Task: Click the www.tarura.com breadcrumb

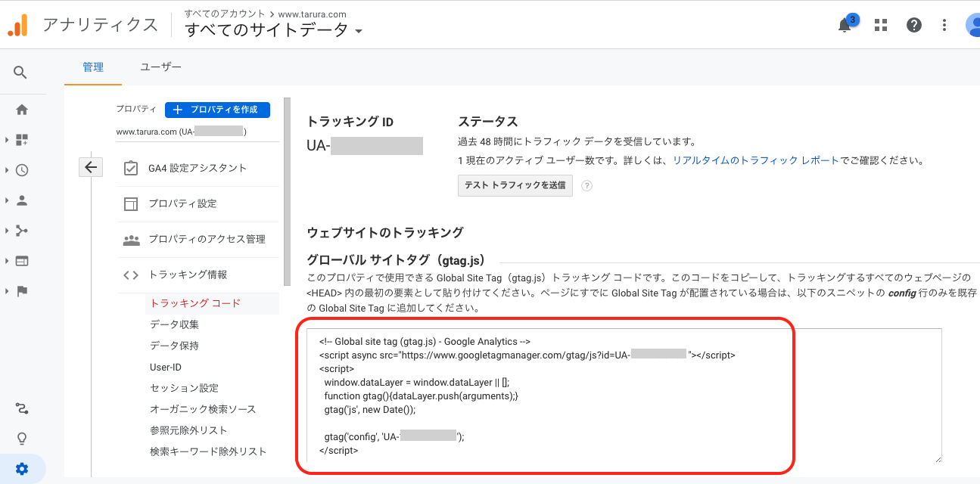Action: pyautogui.click(x=313, y=14)
